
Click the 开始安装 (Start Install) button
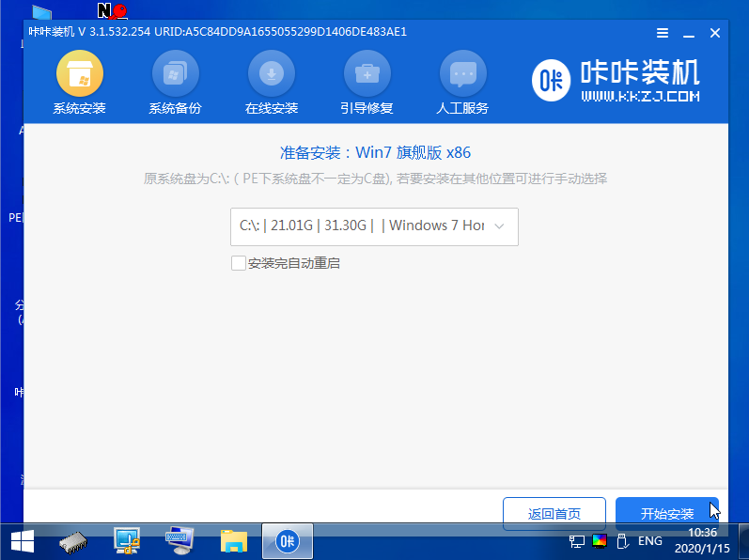click(x=666, y=514)
